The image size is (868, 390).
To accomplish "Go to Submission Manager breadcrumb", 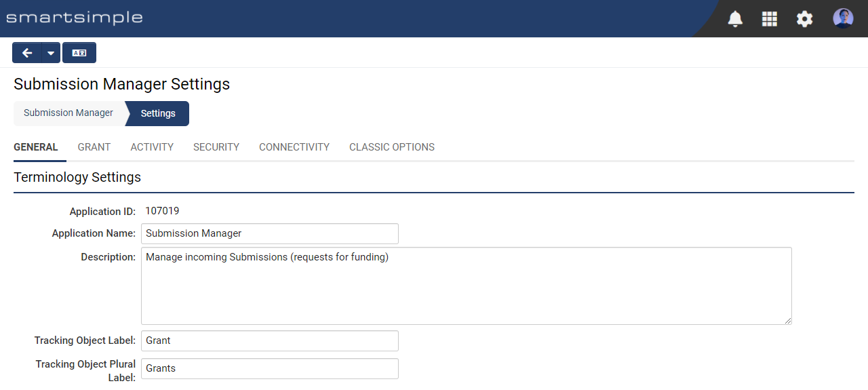I will (x=68, y=113).
